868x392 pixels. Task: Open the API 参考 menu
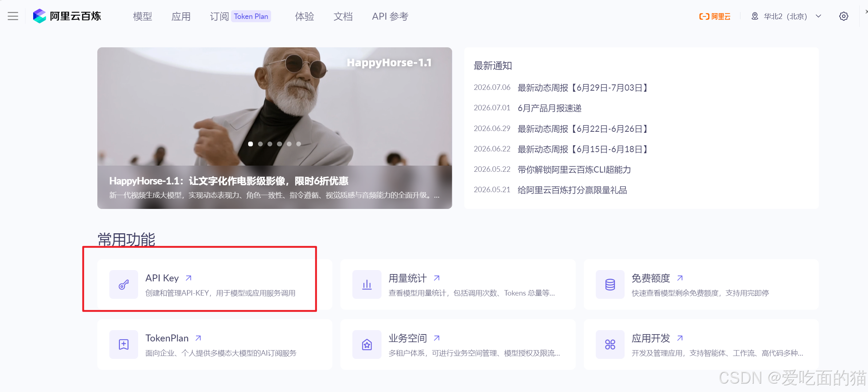pyautogui.click(x=390, y=16)
